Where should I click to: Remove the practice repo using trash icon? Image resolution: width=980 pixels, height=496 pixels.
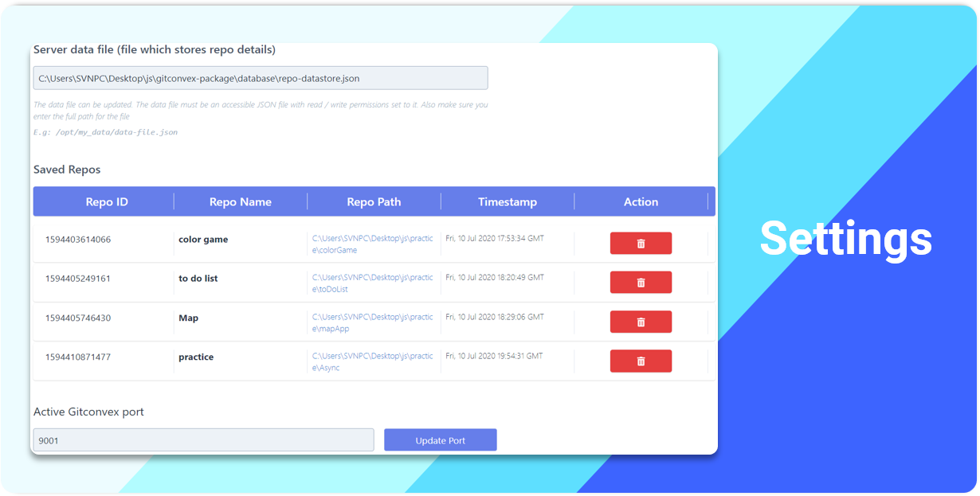[641, 361]
